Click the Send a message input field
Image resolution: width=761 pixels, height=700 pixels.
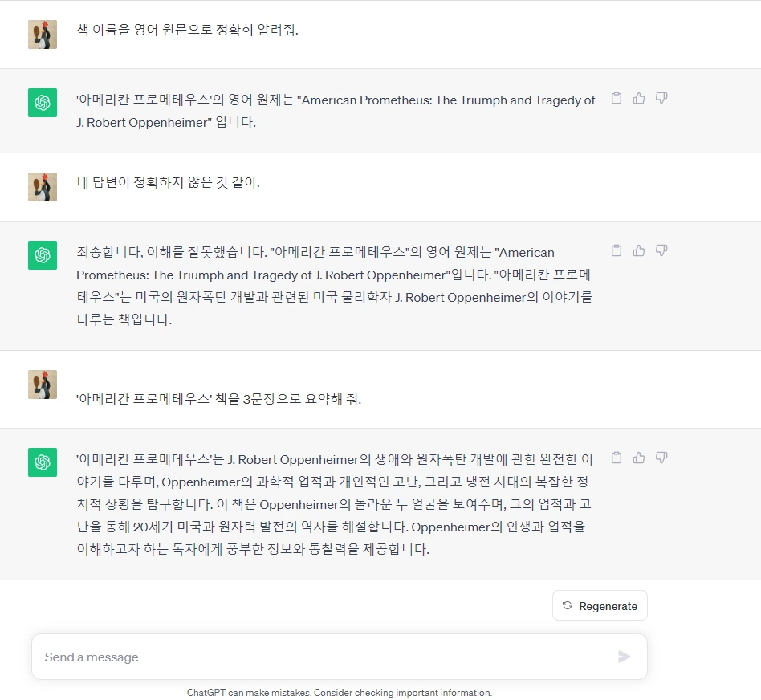click(x=321, y=657)
